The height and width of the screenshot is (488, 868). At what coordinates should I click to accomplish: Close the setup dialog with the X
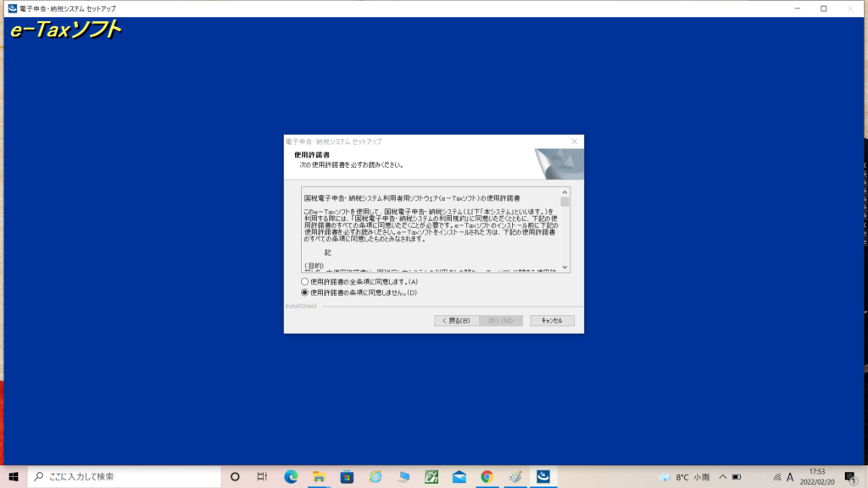coord(575,141)
